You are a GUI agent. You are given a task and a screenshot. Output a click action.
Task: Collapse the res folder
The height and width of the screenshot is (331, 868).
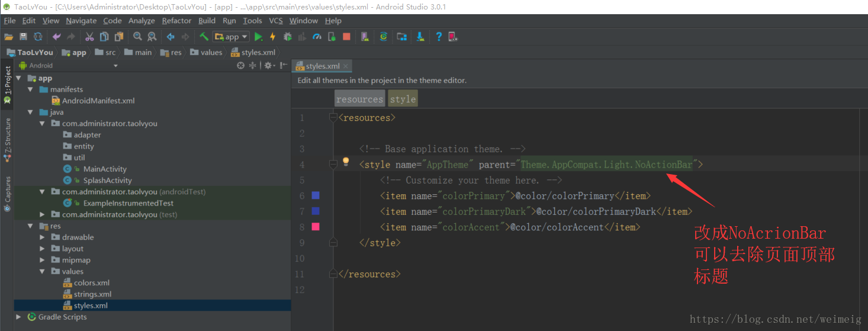[x=31, y=226]
